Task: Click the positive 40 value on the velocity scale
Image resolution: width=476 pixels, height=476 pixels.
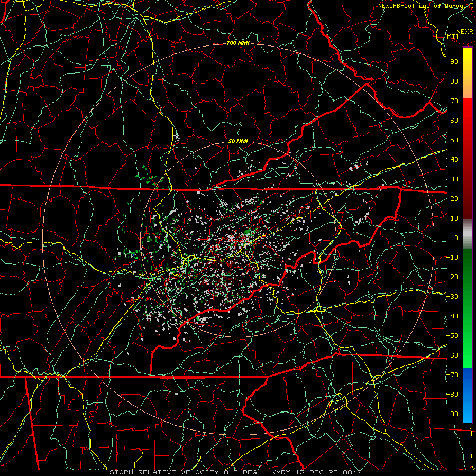Action: 454,159
